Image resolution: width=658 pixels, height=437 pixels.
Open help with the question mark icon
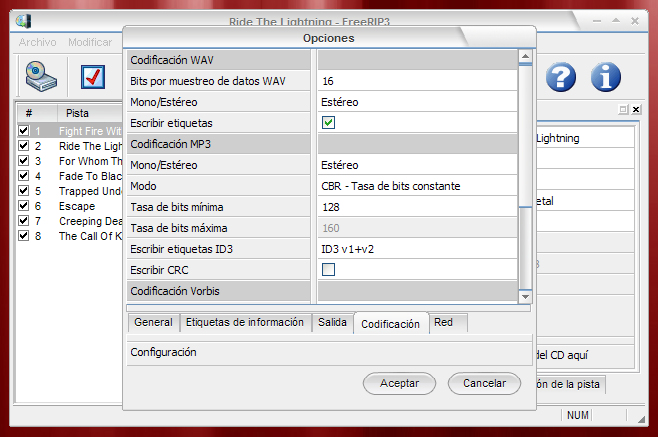pos(561,77)
